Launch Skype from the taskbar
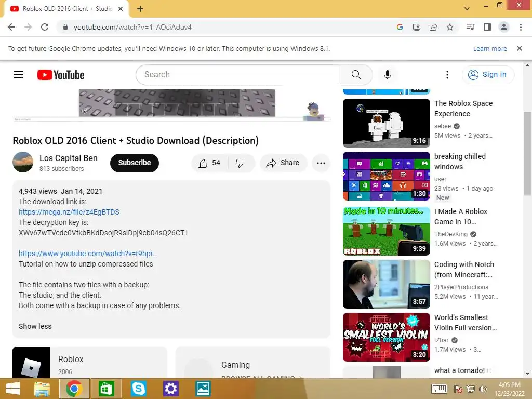 (x=138, y=389)
